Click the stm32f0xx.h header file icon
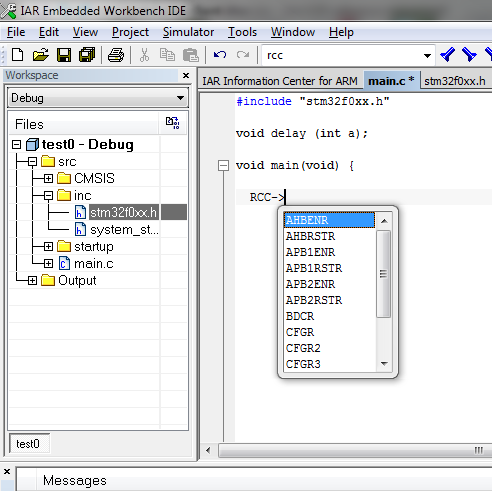492x491 pixels. point(80,213)
